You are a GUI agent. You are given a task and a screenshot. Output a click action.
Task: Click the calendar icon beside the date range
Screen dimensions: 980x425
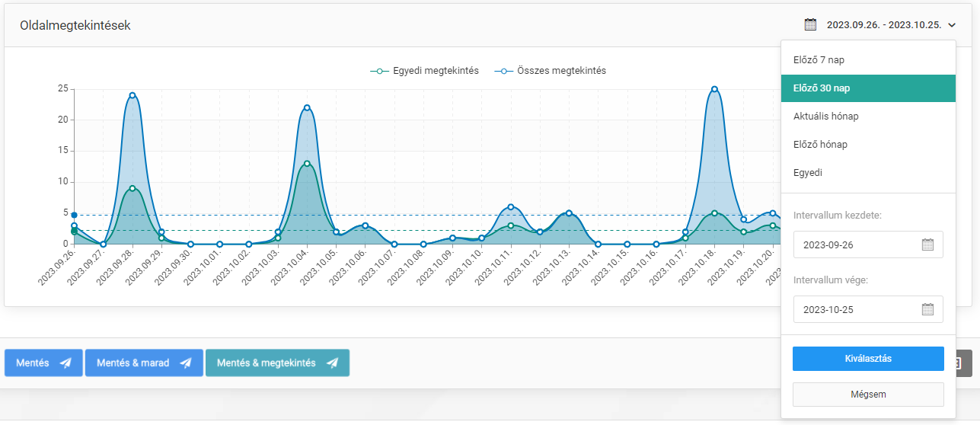coord(810,24)
